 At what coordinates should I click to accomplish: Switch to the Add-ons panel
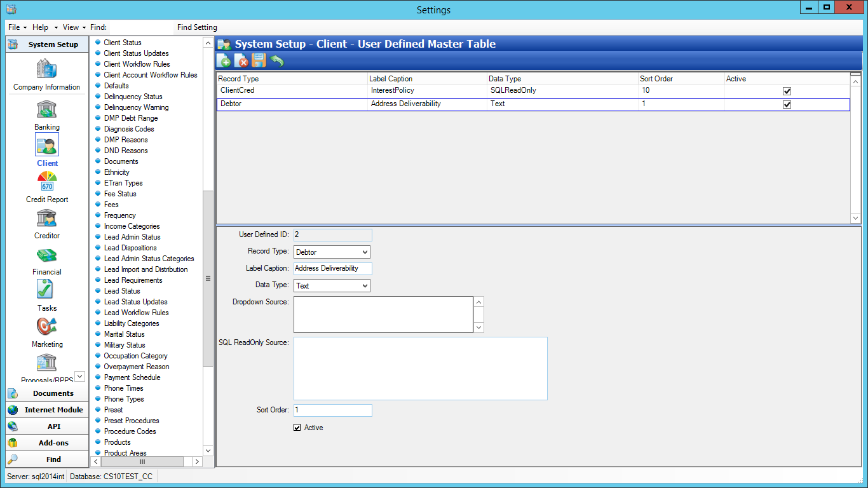tap(47, 443)
